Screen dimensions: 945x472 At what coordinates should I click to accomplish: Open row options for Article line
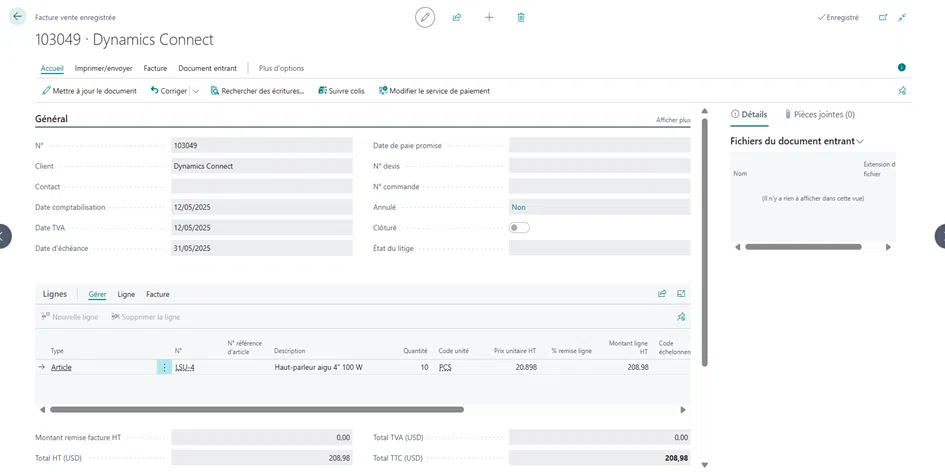pos(165,367)
